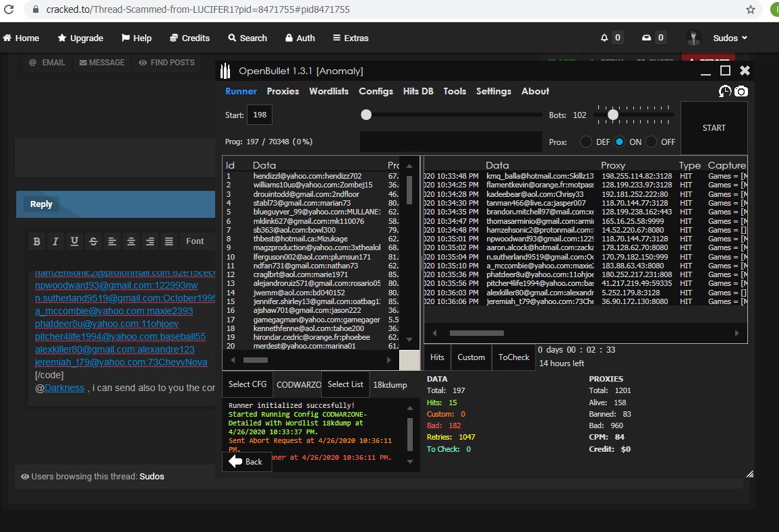Screen dimensions: 779x532
Task: Click data list vertical scrollbar down arrow
Action: (409, 340)
